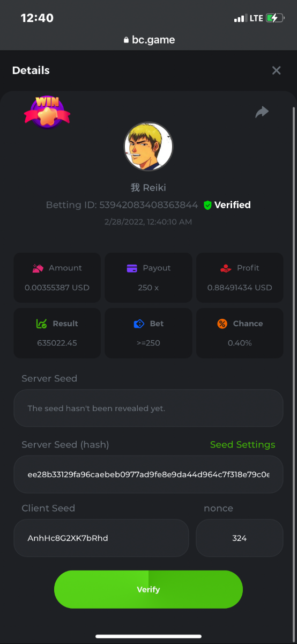The width and height of the screenshot is (297, 644).
Task: Tap the battery status icon
Action: (274, 18)
